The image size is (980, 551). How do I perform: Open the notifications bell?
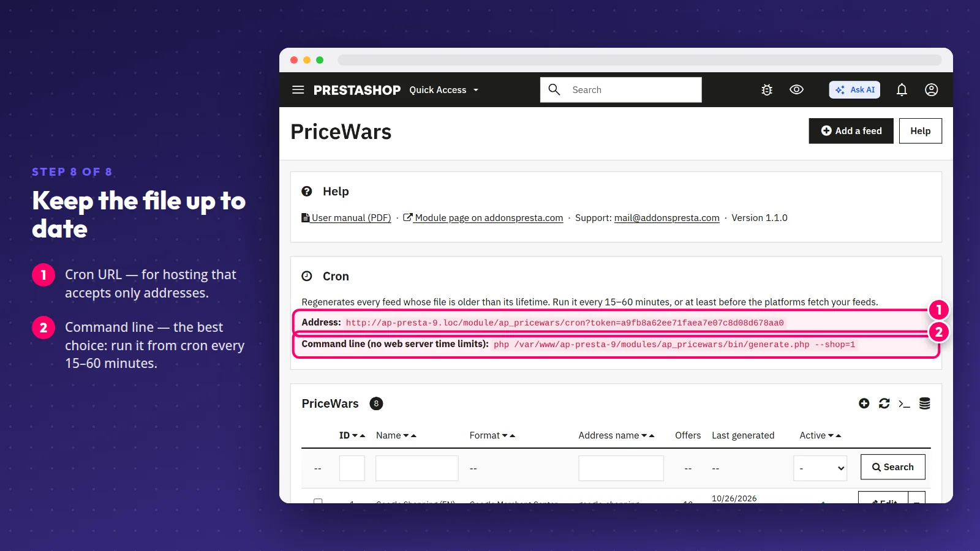click(902, 90)
